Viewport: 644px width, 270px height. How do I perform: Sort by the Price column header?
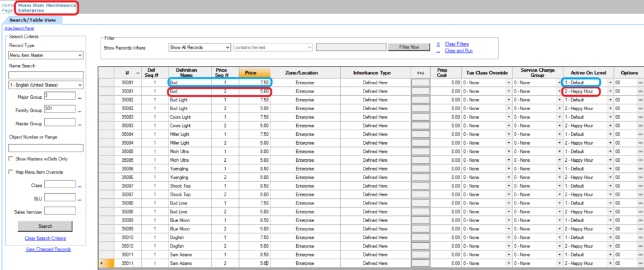[x=255, y=73]
